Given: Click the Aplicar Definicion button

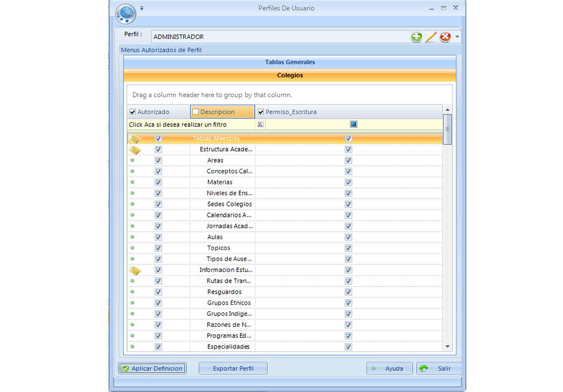Looking at the screenshot, I should [152, 369].
